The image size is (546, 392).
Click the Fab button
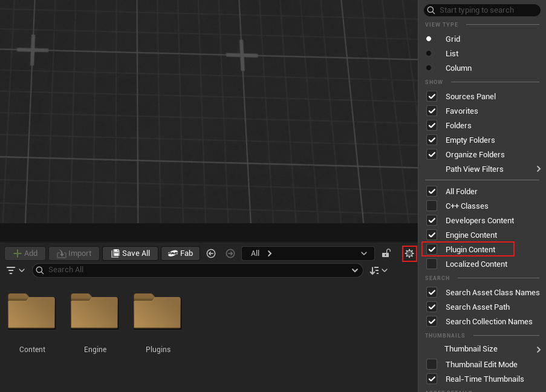pyautogui.click(x=180, y=253)
